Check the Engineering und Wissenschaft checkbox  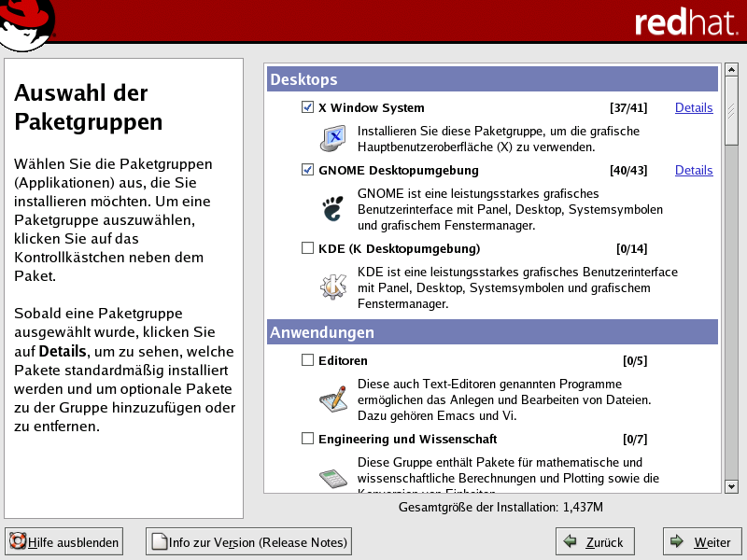pos(307,439)
